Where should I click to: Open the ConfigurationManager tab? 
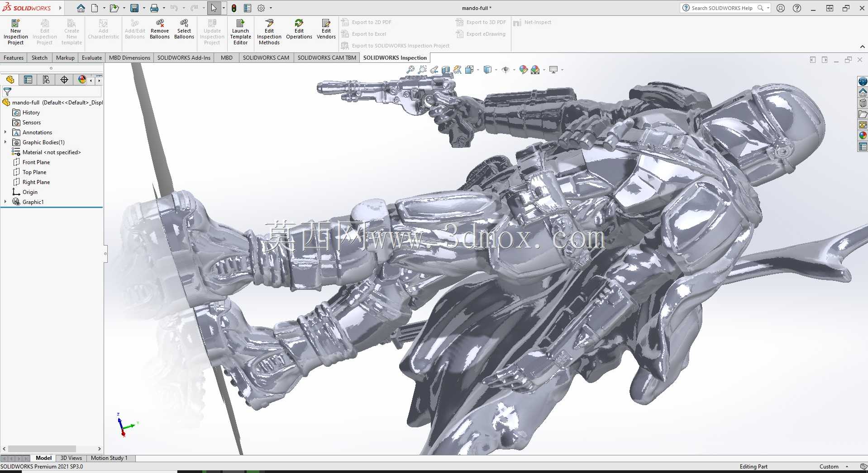(46, 80)
